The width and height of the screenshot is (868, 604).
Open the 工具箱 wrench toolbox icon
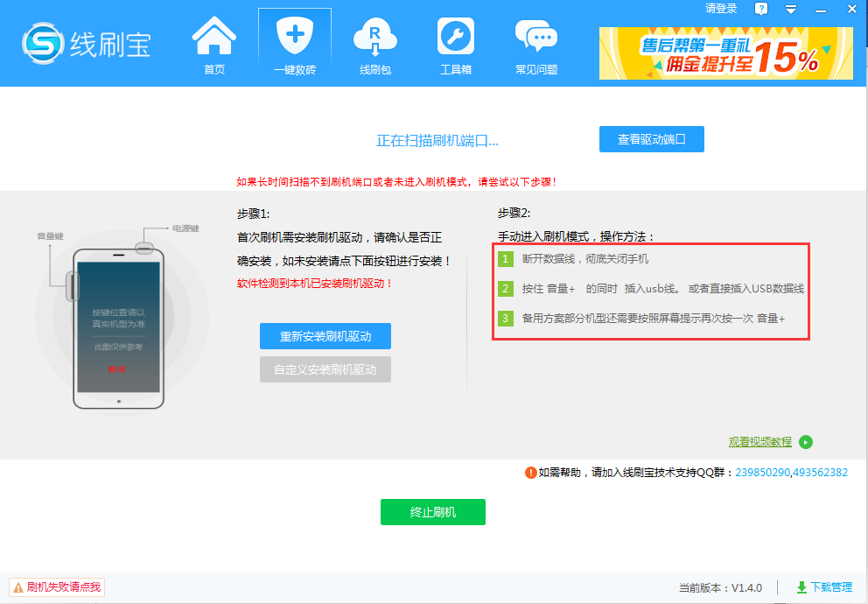point(455,44)
